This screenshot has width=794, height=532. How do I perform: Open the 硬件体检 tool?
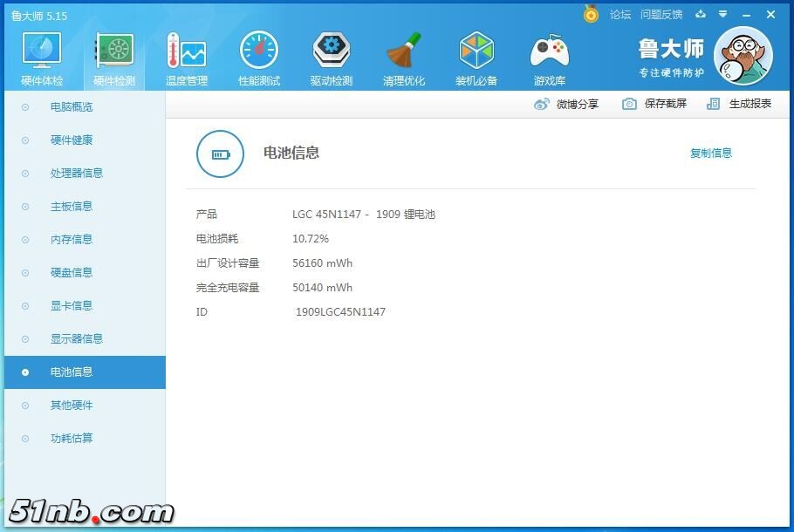click(41, 57)
